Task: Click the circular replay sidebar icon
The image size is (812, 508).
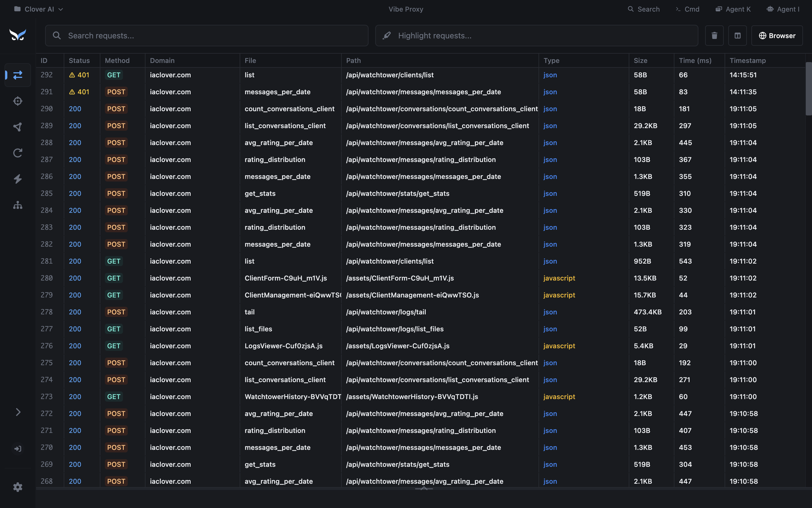Action: [x=18, y=153]
